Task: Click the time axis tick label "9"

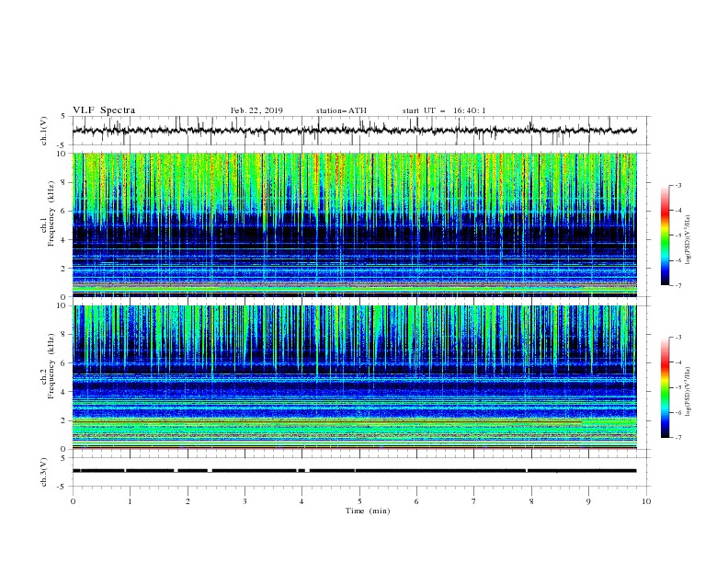Action: click(588, 501)
